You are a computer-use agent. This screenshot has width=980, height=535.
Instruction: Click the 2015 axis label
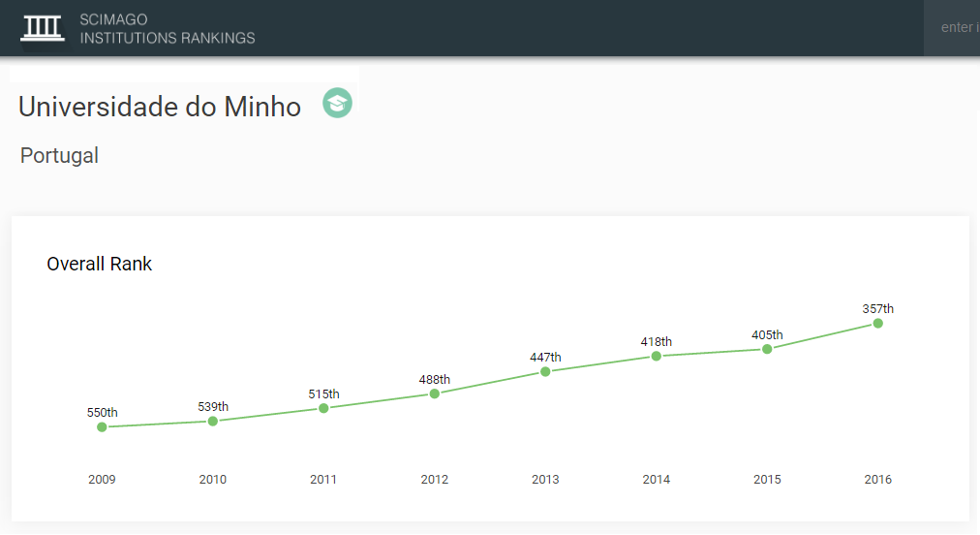(767, 480)
